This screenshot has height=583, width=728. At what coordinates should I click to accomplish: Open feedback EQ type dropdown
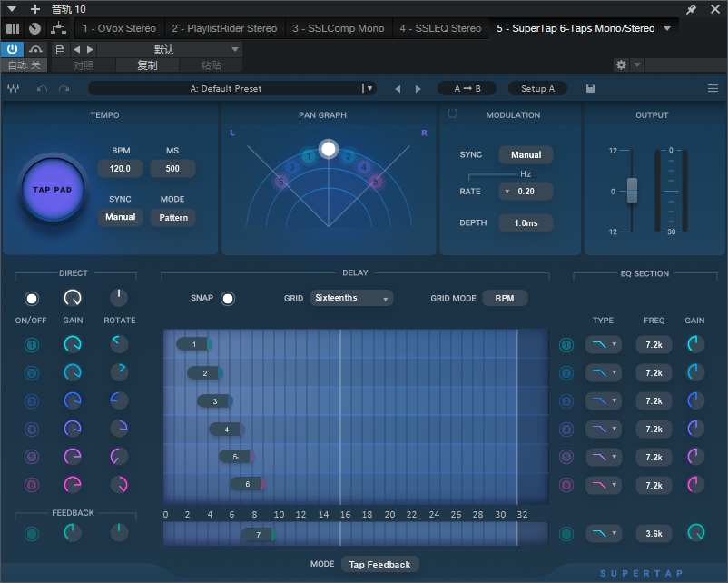603,533
